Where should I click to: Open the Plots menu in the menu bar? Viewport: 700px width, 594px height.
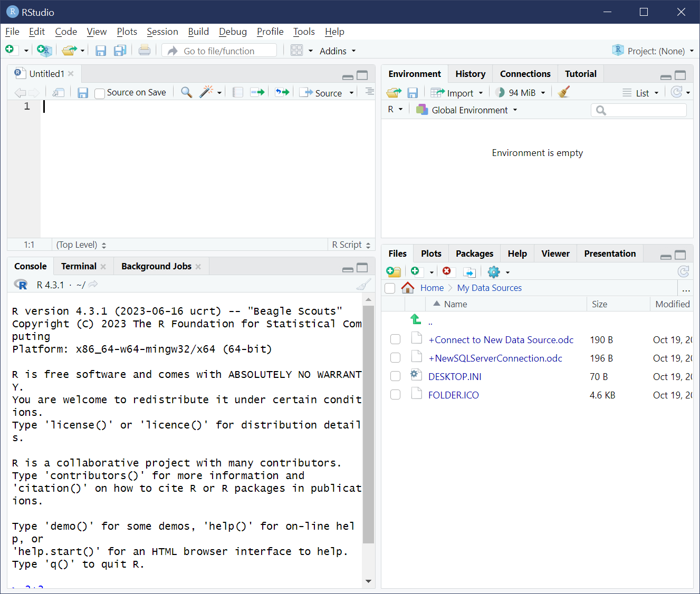click(x=127, y=32)
